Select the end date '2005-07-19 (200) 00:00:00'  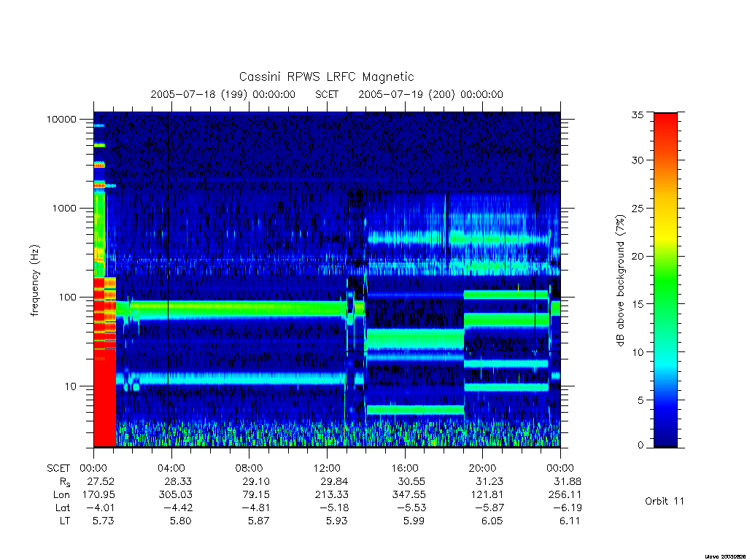pyautogui.click(x=430, y=94)
